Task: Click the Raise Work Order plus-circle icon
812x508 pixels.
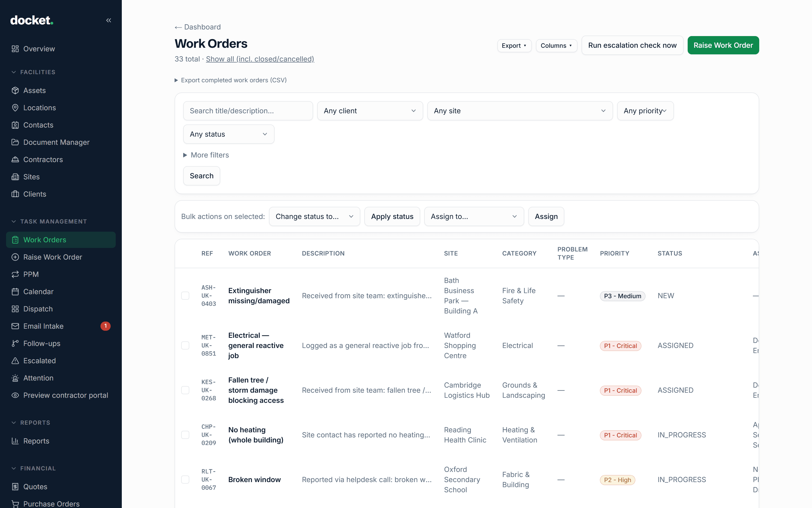Action: [15, 257]
